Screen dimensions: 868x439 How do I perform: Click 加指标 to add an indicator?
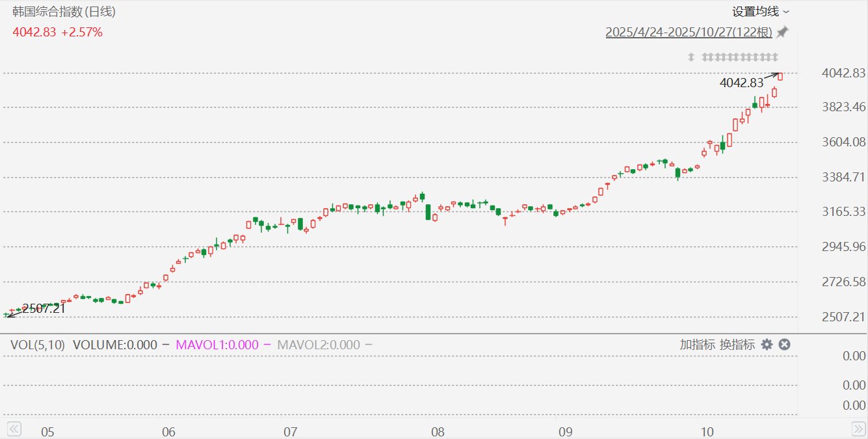click(x=697, y=345)
